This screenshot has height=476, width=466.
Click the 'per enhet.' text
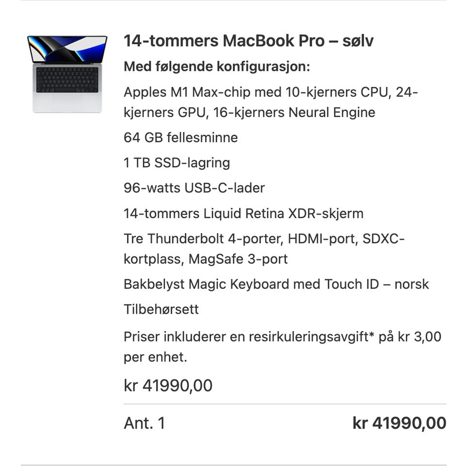(155, 357)
